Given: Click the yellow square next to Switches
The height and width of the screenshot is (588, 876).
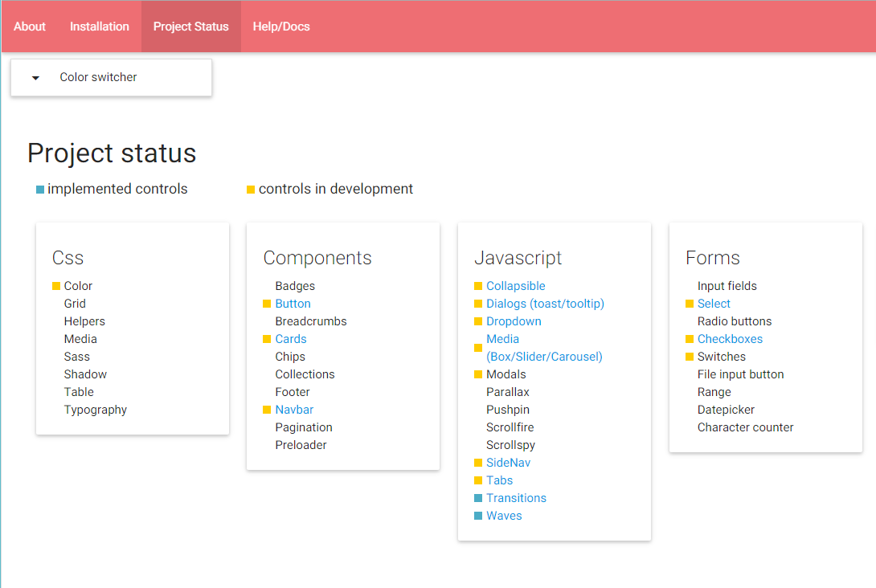Looking at the screenshot, I should [690, 357].
